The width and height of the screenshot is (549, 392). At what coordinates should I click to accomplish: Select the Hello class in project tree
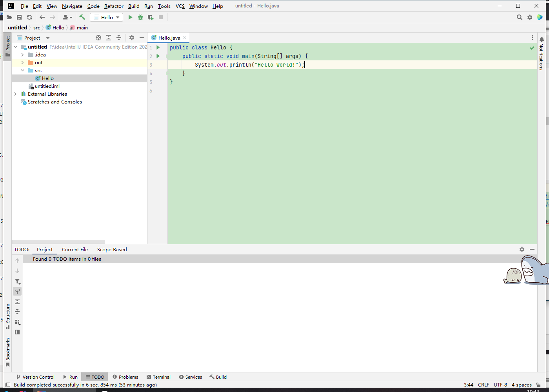79,78
